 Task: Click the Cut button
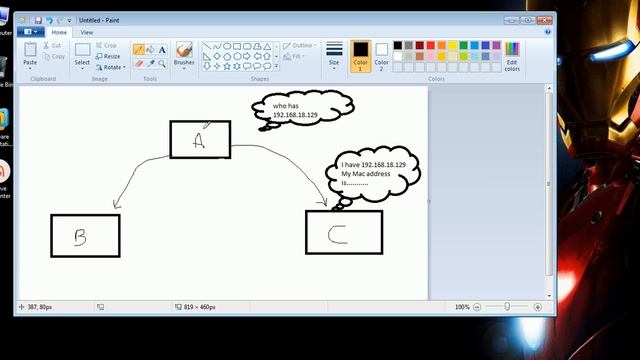(x=53, y=45)
